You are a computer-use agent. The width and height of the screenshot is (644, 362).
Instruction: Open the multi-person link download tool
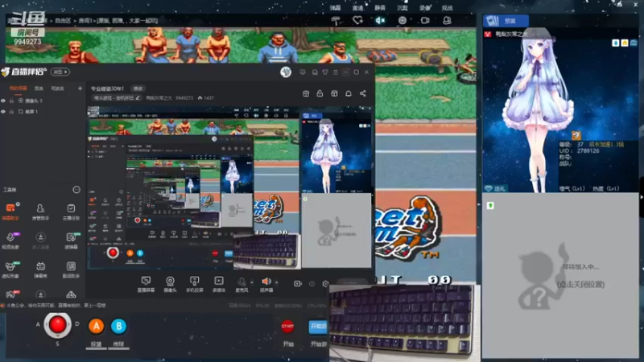click(40, 240)
